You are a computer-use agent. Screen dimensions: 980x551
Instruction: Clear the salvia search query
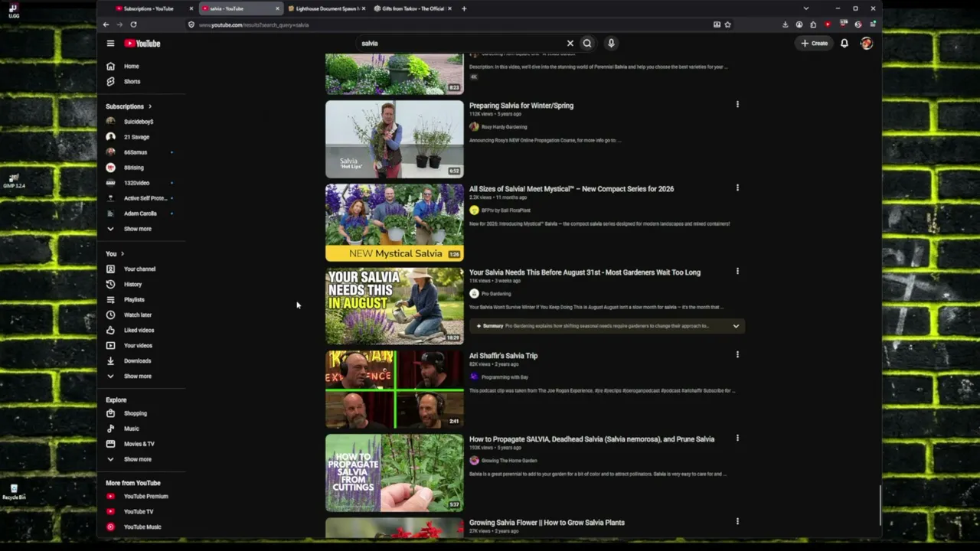[570, 44]
